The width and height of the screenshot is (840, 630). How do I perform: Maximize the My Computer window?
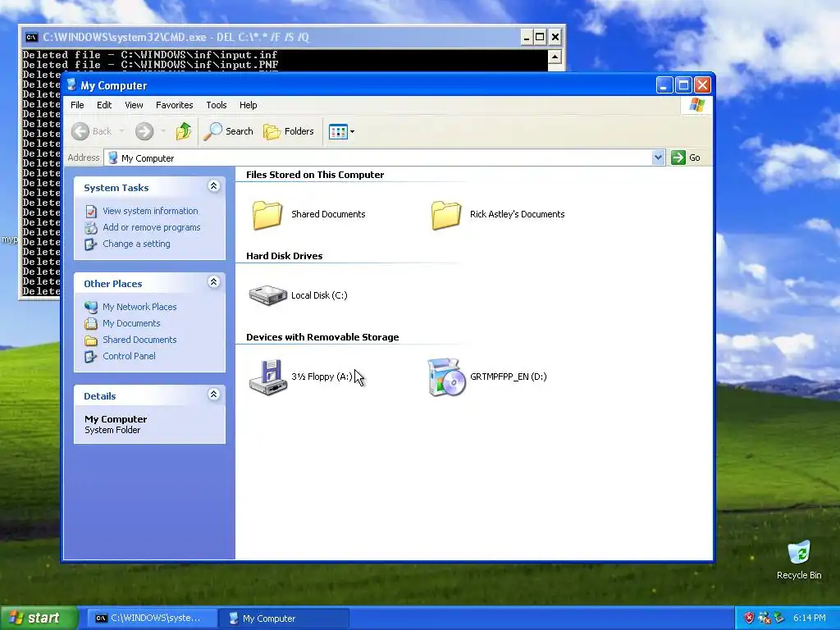click(683, 85)
